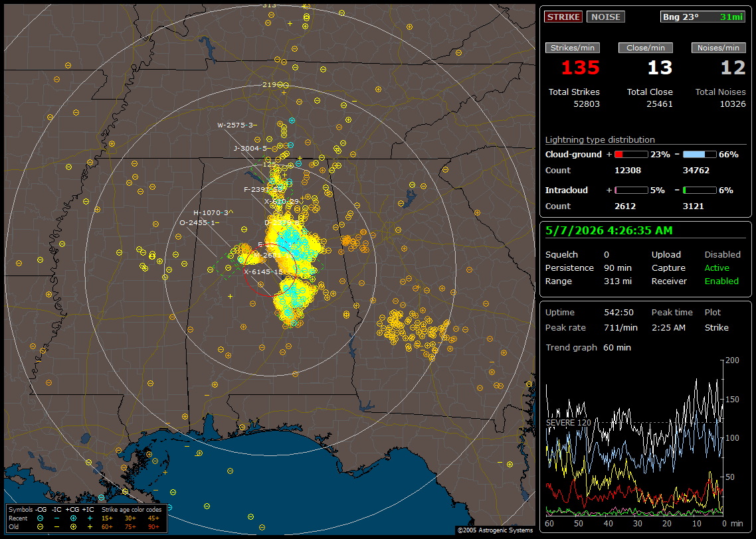Open the Bng 23° bearing readout box
This screenshot has height=539, width=756.
click(703, 17)
